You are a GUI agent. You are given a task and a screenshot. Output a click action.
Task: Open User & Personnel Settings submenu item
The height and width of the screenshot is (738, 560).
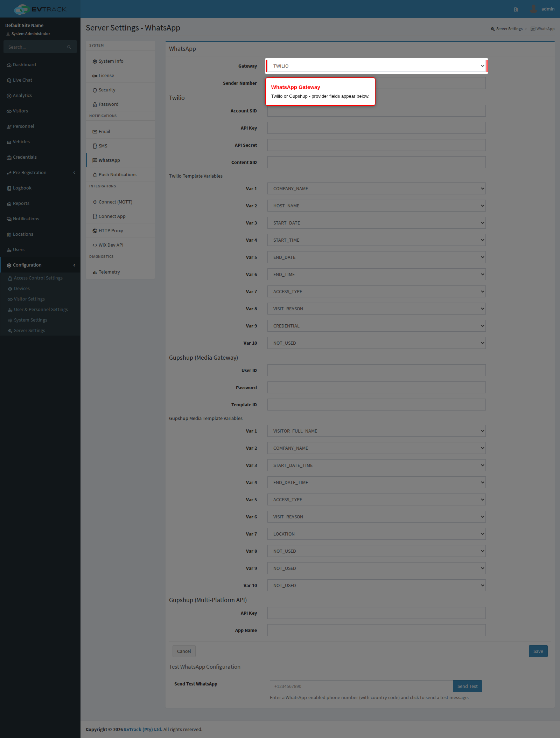tap(40, 310)
